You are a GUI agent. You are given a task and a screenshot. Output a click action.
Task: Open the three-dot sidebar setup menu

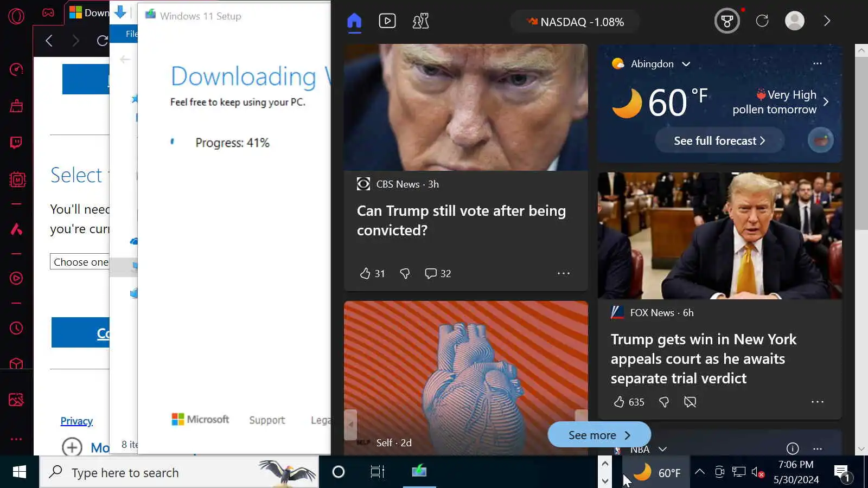[16, 439]
